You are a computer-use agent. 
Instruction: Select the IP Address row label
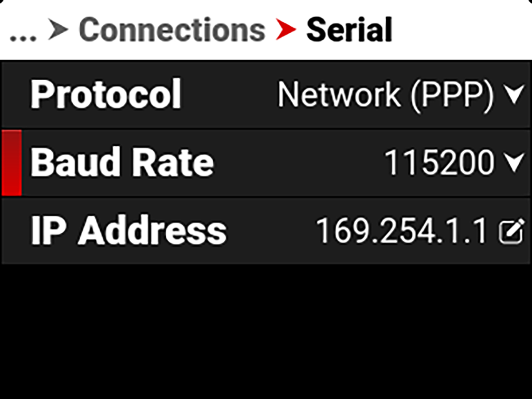click(x=129, y=231)
